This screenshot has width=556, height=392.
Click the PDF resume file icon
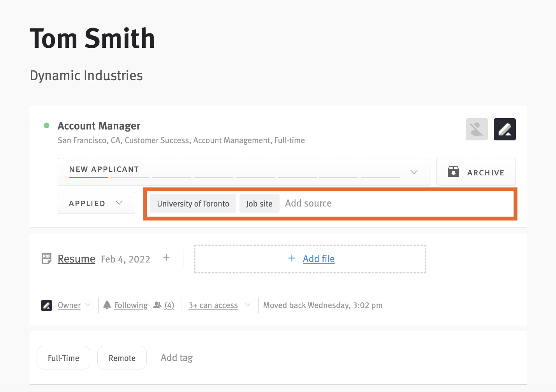46,259
